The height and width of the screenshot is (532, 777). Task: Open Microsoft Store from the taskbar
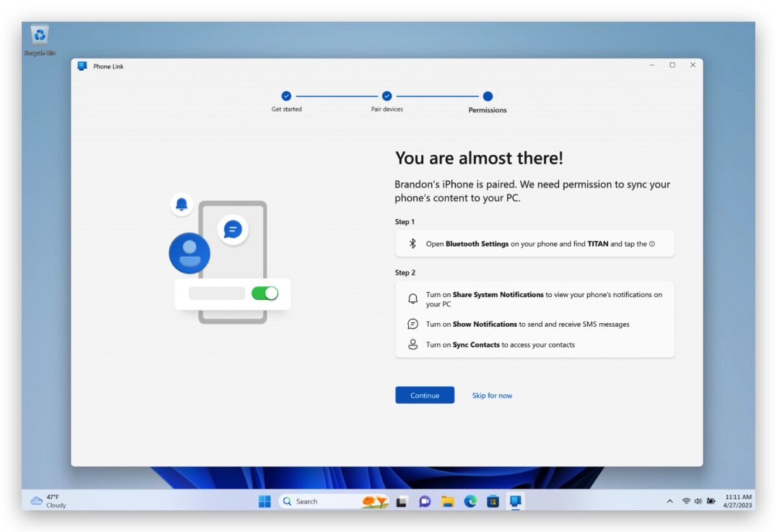point(493,501)
